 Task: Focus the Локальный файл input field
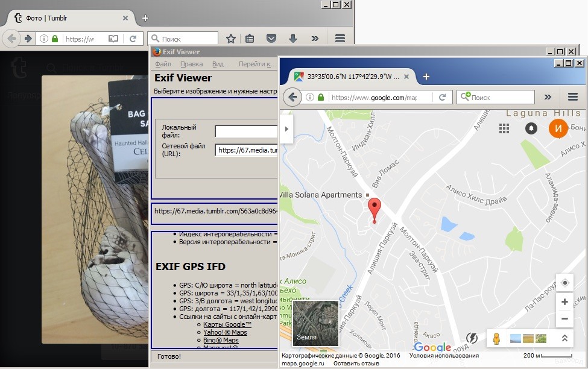tap(246, 131)
